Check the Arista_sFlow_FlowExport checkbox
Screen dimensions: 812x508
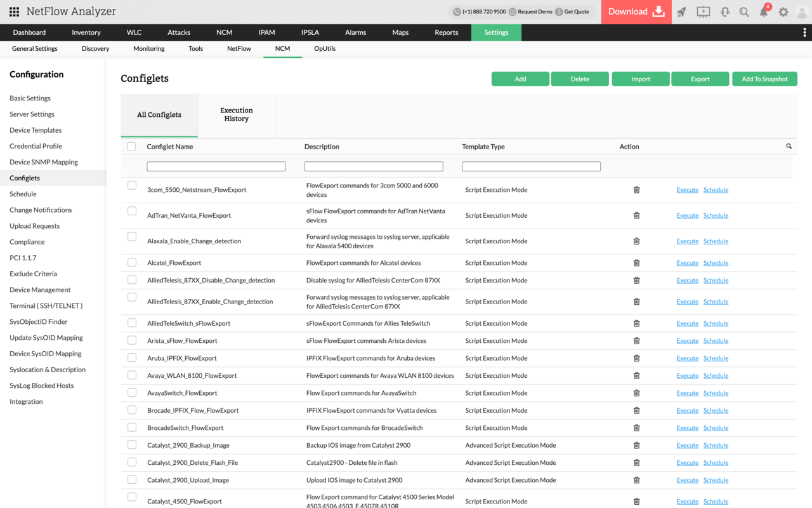[132, 340]
